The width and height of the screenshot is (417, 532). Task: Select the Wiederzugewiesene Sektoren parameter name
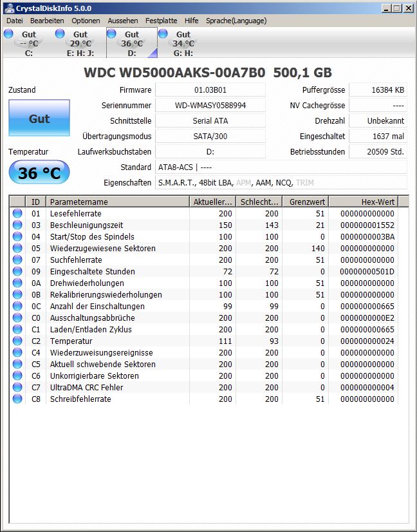pyautogui.click(x=103, y=249)
